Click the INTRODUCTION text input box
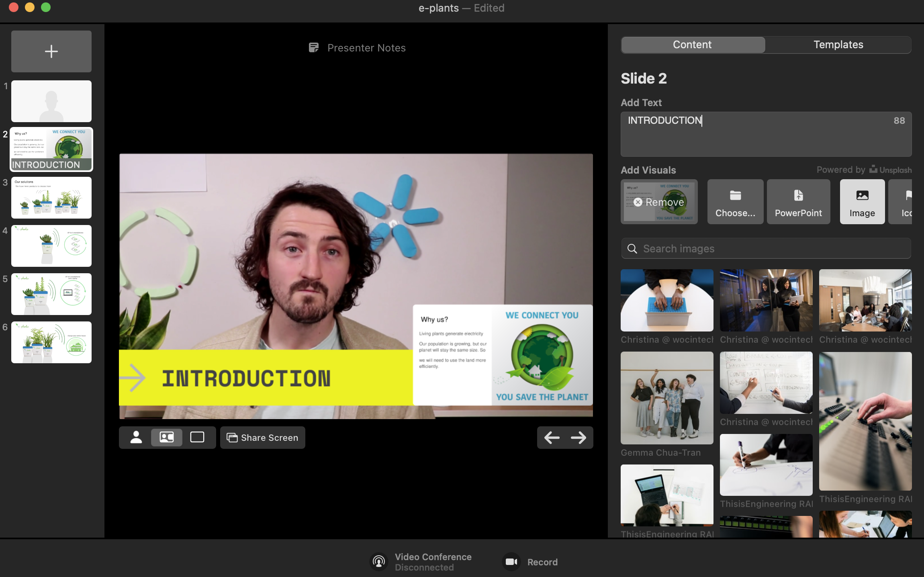 click(766, 134)
